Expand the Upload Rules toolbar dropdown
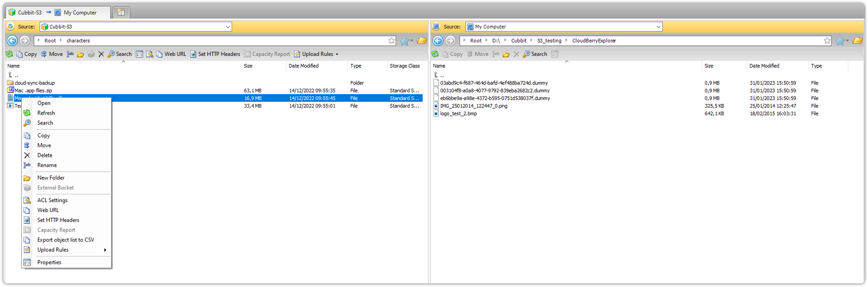The image size is (868, 287). 337,54
